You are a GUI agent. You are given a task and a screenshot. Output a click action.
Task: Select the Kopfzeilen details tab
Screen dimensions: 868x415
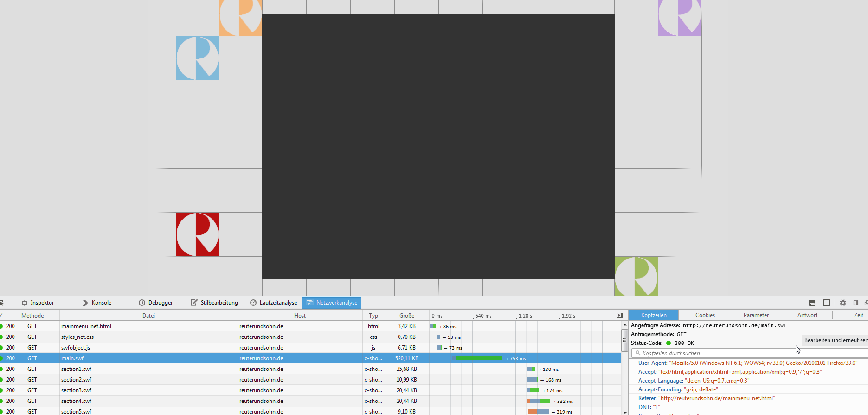point(654,315)
